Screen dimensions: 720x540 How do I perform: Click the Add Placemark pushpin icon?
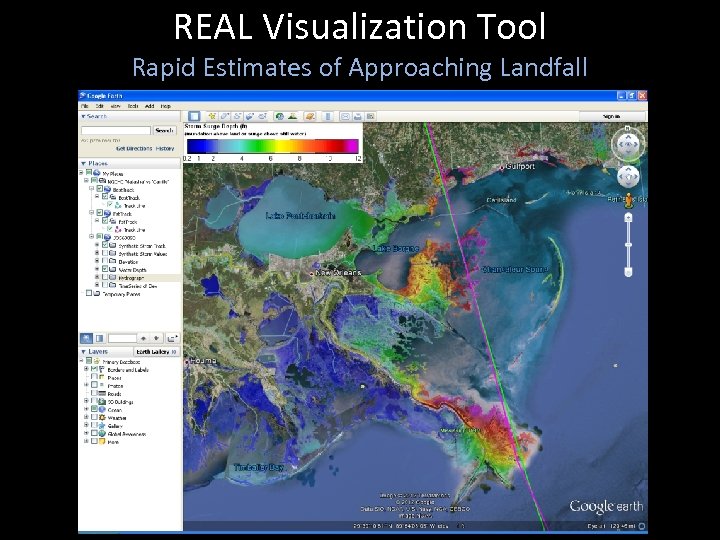click(x=212, y=116)
